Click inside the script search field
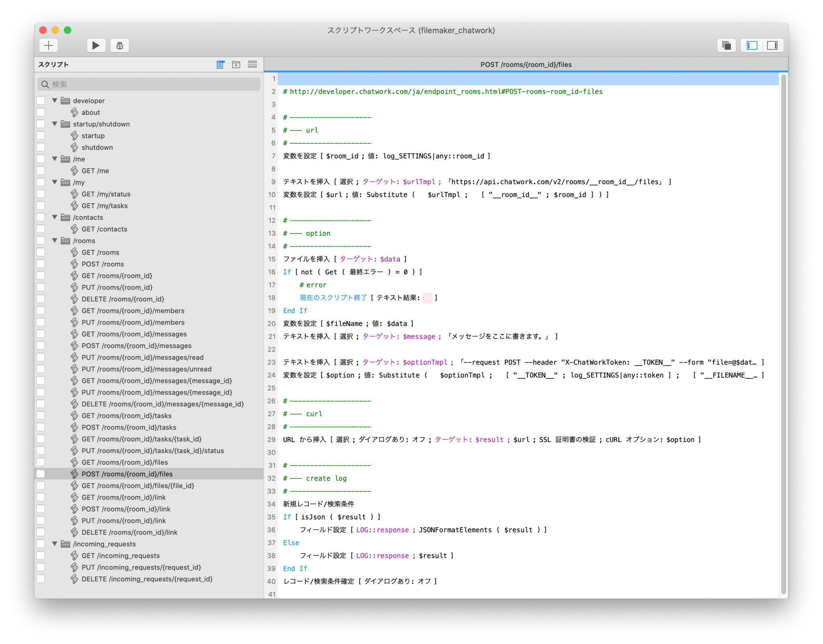 point(149,84)
